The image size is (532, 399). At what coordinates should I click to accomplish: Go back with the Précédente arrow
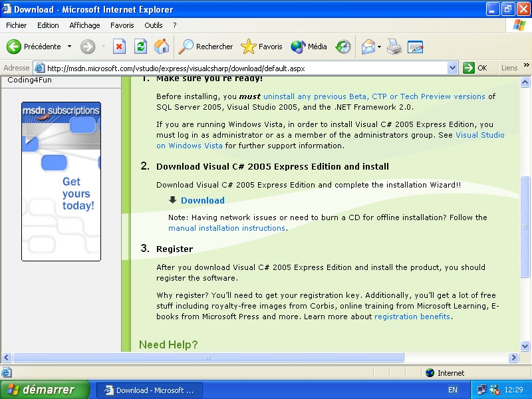coord(33,47)
